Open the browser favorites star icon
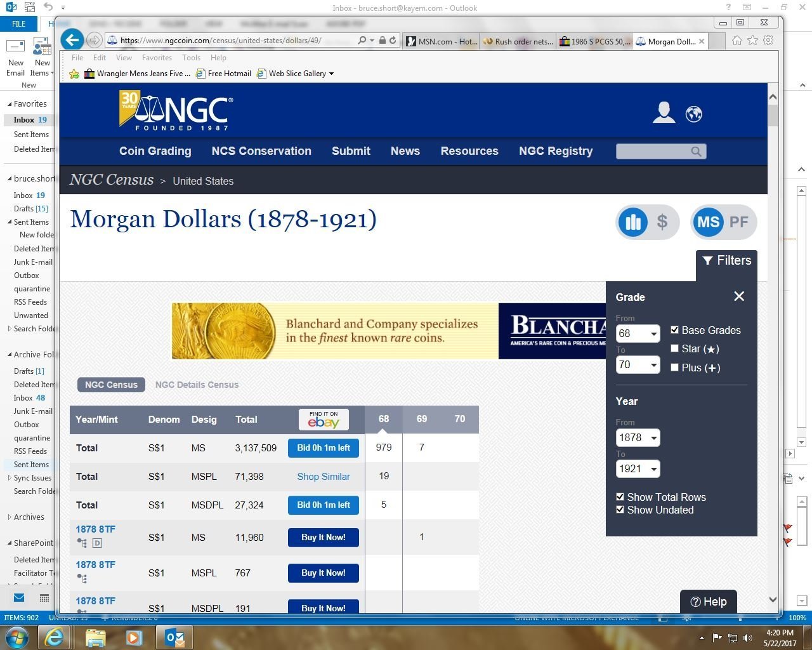The image size is (812, 650). click(x=752, y=41)
